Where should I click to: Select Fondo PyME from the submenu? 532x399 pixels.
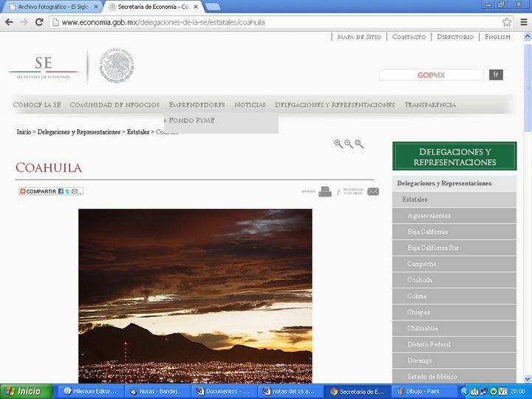tap(191, 120)
